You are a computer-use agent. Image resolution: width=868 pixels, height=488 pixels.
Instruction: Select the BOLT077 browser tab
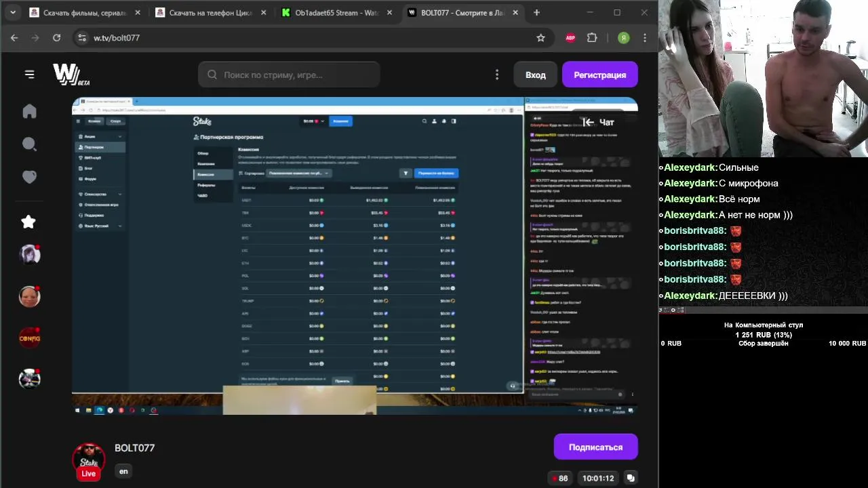point(462,12)
